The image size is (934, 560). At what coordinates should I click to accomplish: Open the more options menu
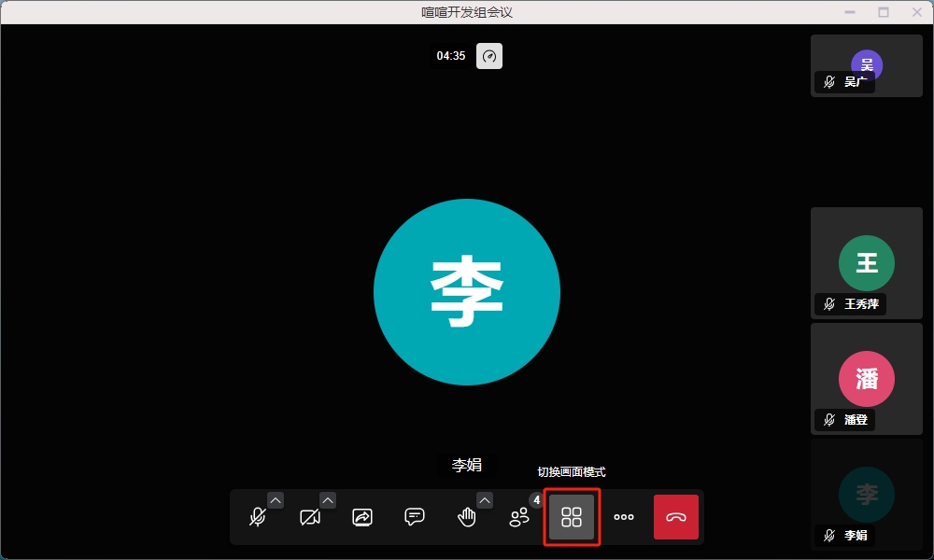pos(624,517)
